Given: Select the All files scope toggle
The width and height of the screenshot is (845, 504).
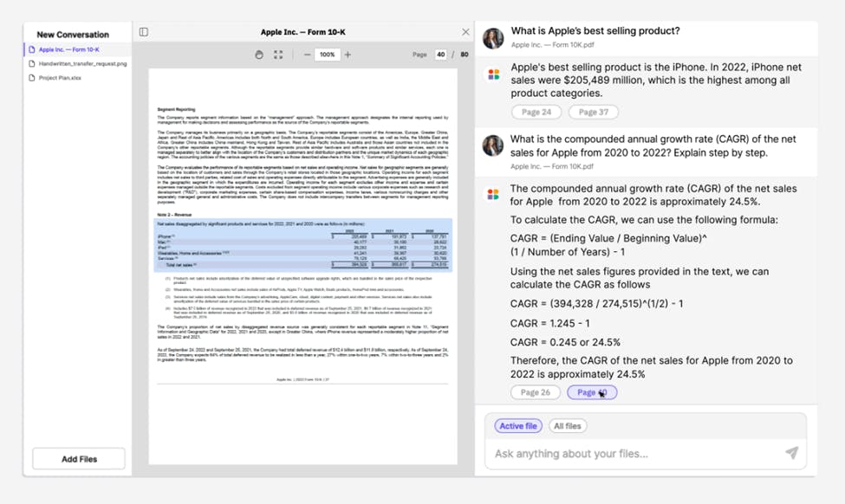Looking at the screenshot, I should click(x=568, y=426).
